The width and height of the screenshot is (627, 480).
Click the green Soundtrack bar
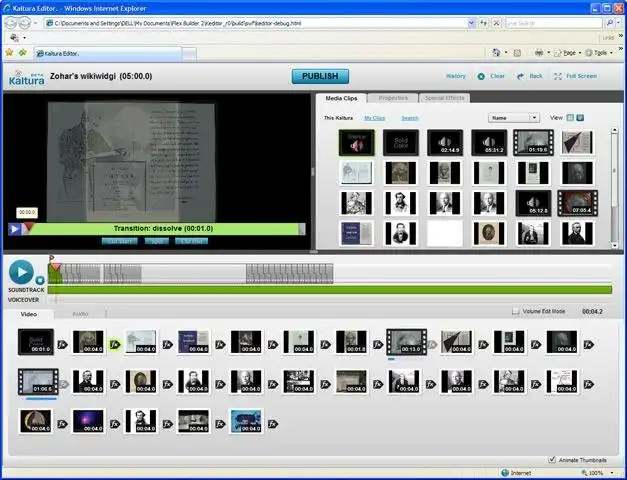(x=329, y=290)
